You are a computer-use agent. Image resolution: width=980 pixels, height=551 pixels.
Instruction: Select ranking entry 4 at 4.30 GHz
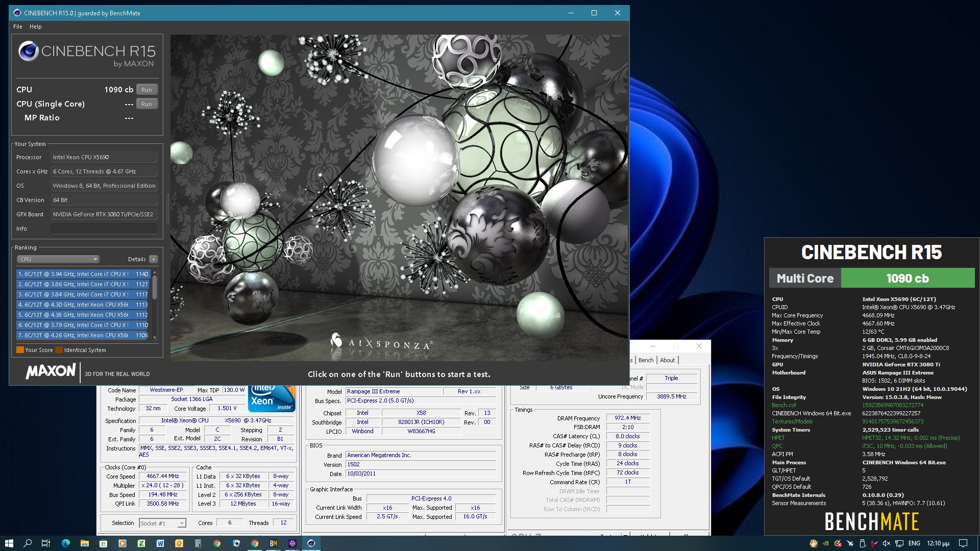click(x=83, y=305)
